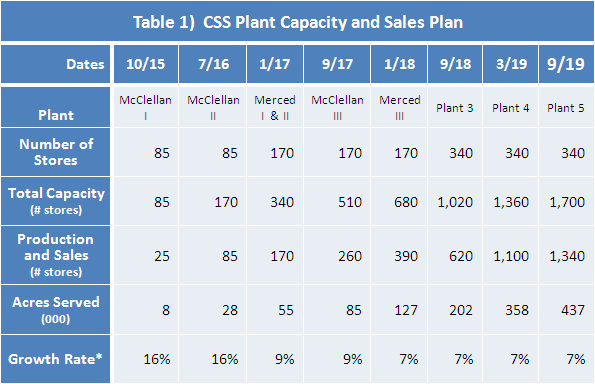Click the 437 acres served value
Image resolution: width=595 pixels, height=384 pixels.
573,310
